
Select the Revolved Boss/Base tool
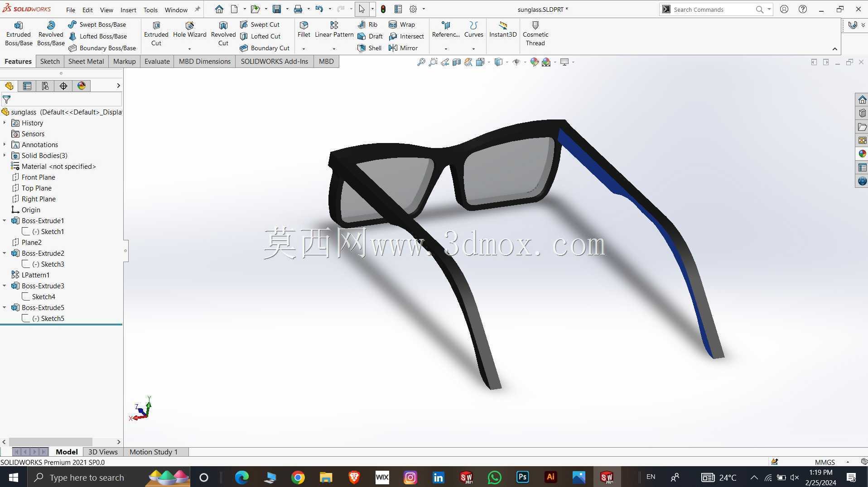51,34
